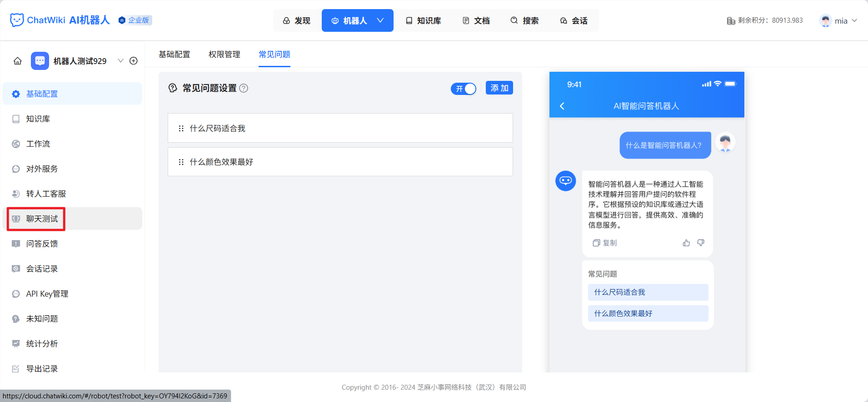Click the 添加 button

click(x=499, y=88)
